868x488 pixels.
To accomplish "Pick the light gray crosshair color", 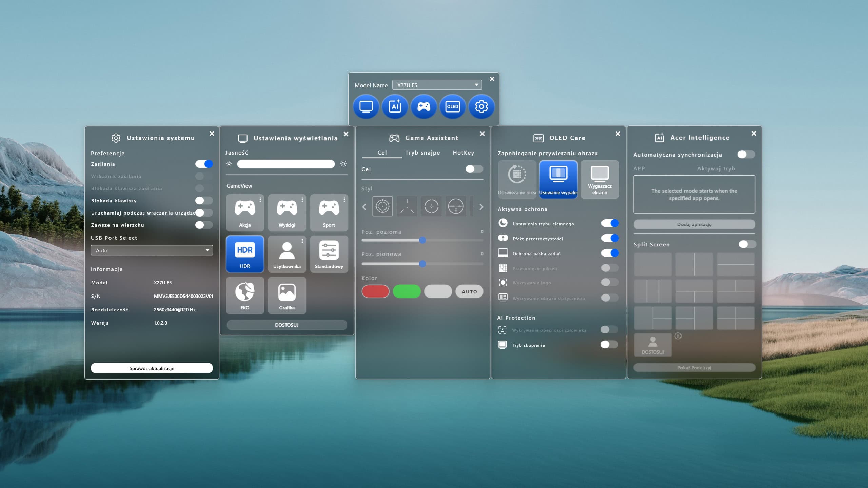I will point(438,291).
